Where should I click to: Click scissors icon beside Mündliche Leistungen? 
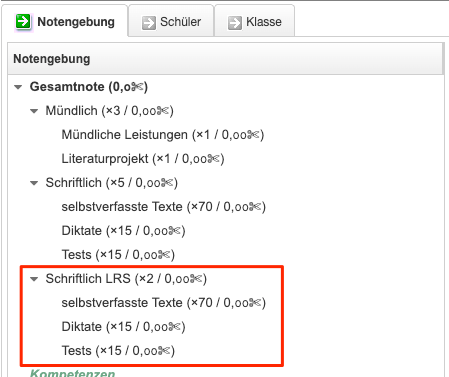pyautogui.click(x=254, y=135)
